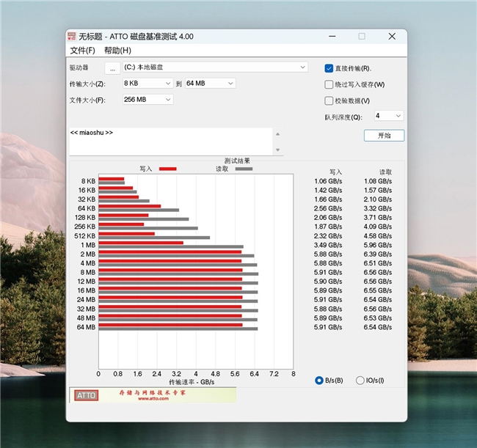Click the 3.49 GB/s write value
Image resolution: width=477 pixels, height=448 pixels.
pos(328,245)
